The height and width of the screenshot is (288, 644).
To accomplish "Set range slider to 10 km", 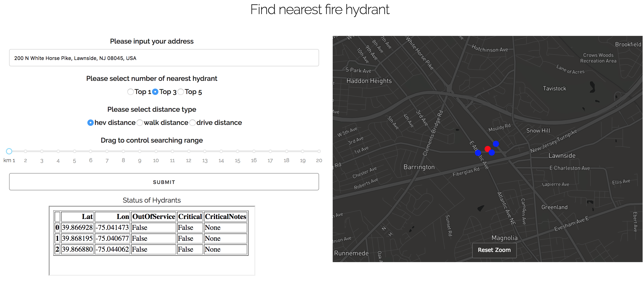I will coord(156,151).
